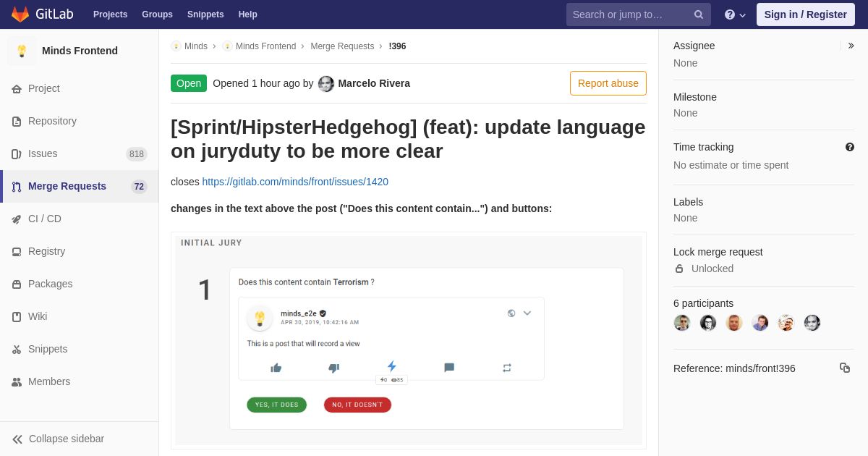
Task: Click the 6 participants text
Action: pos(703,303)
